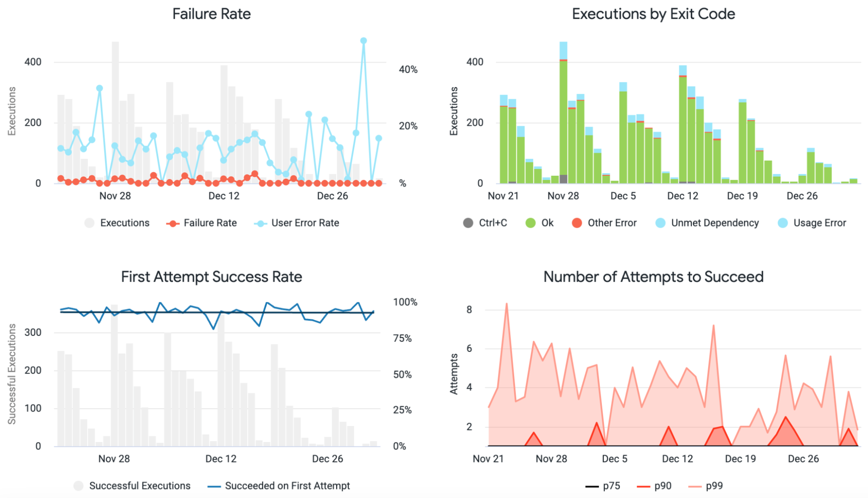Click the Ctrl+C gray legend dot
The width and height of the screenshot is (868, 498).
click(x=468, y=223)
